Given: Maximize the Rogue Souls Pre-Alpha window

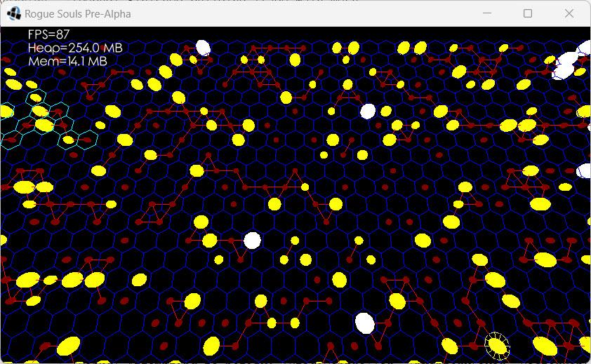Looking at the screenshot, I should pos(528,13).
